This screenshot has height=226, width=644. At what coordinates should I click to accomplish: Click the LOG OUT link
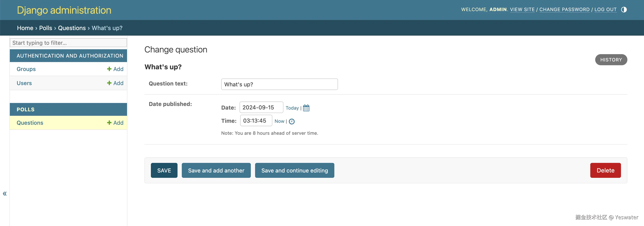tap(605, 10)
